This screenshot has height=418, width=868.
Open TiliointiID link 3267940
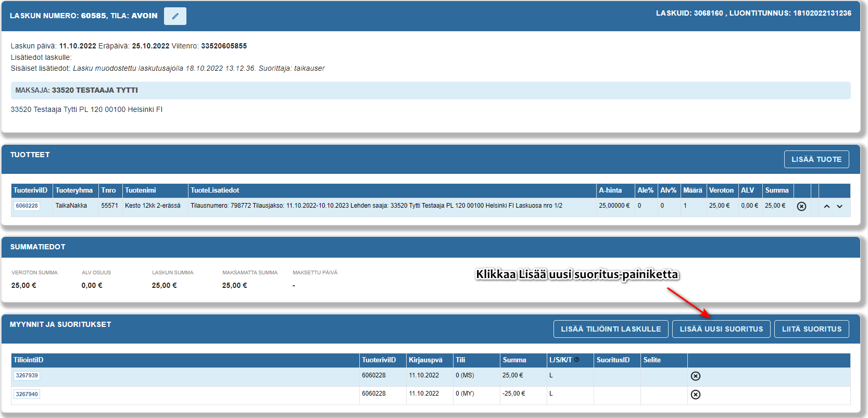pyautogui.click(x=27, y=394)
